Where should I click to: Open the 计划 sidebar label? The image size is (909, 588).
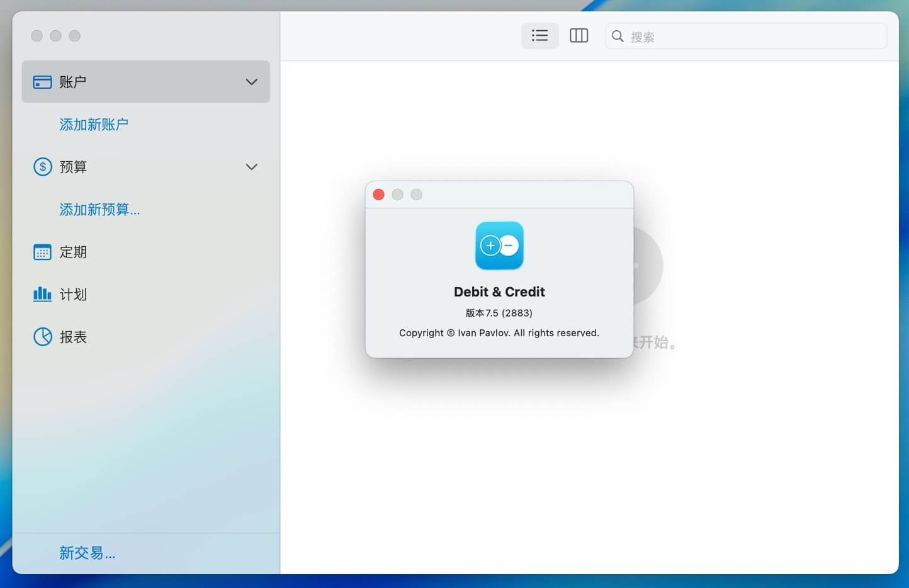tap(73, 295)
